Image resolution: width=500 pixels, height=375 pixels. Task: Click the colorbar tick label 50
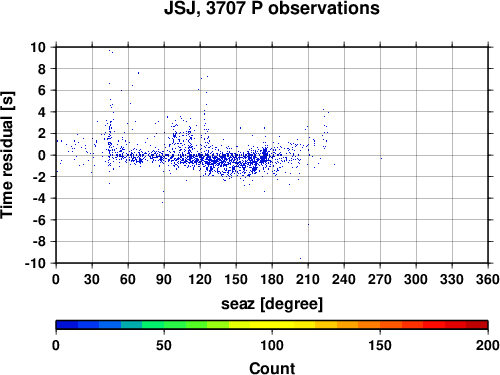(x=164, y=345)
